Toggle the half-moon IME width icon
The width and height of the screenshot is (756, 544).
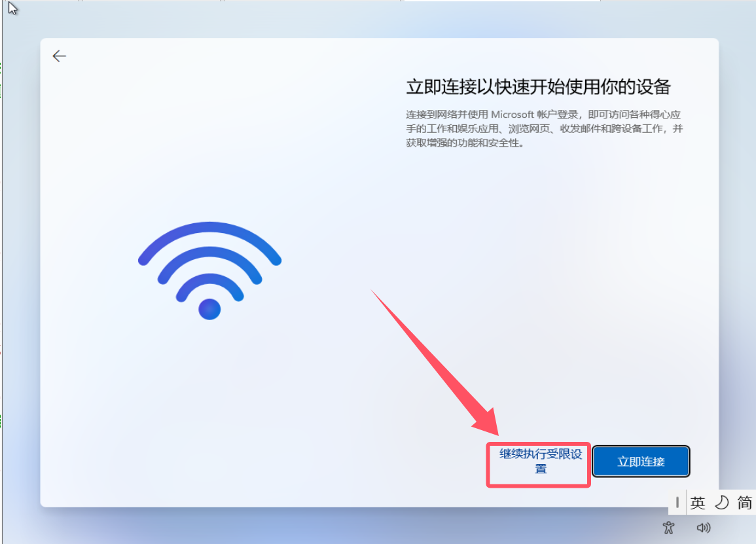click(721, 503)
